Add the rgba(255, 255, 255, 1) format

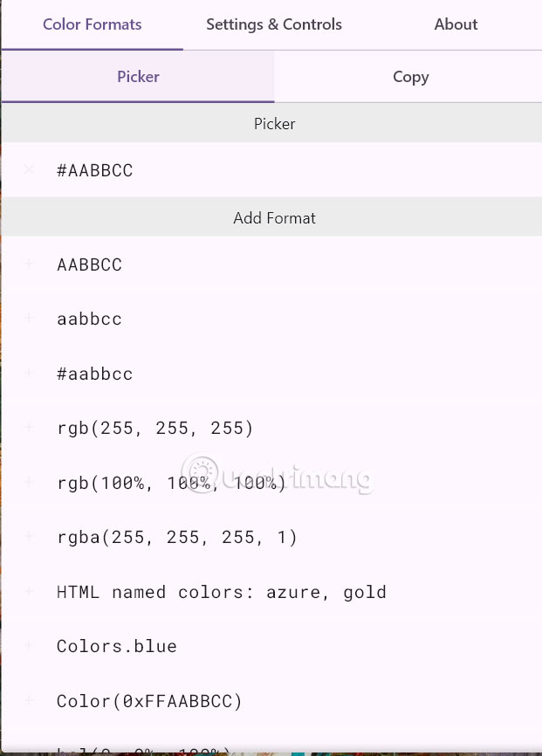tap(29, 537)
